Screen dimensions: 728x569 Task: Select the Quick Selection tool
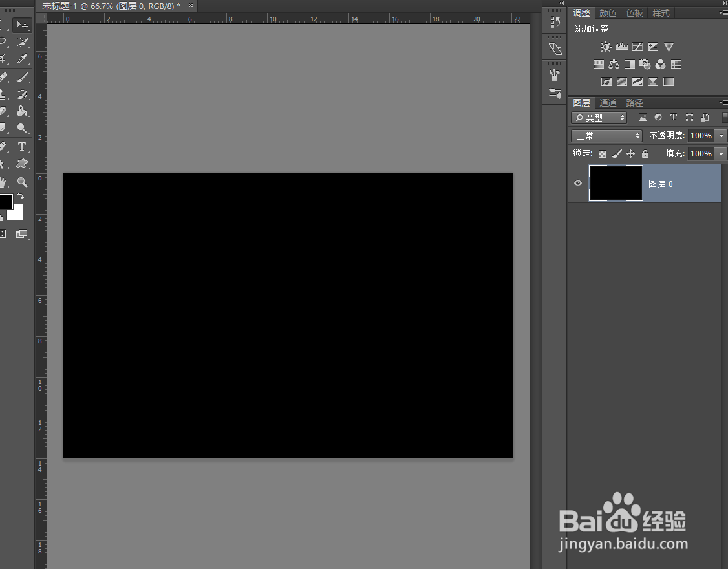pos(22,42)
